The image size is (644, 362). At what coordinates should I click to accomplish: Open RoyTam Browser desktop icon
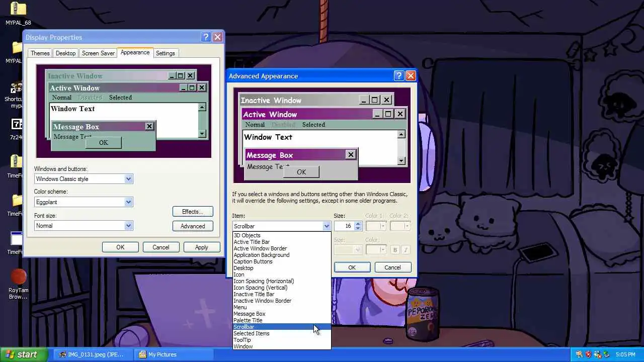(x=18, y=284)
